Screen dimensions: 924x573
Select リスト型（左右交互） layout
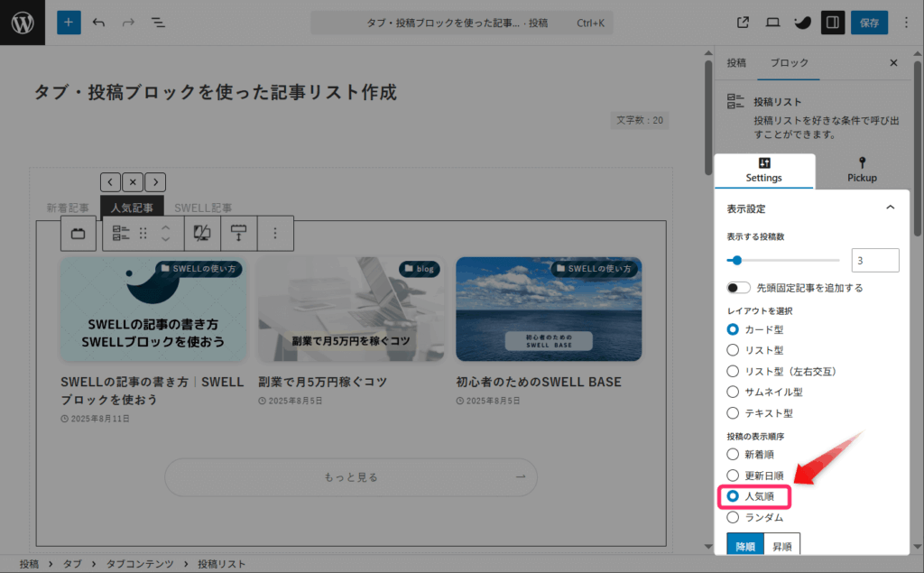[733, 372]
